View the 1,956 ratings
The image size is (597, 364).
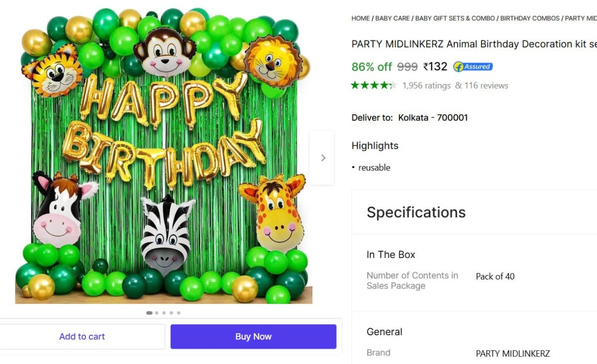click(x=426, y=86)
